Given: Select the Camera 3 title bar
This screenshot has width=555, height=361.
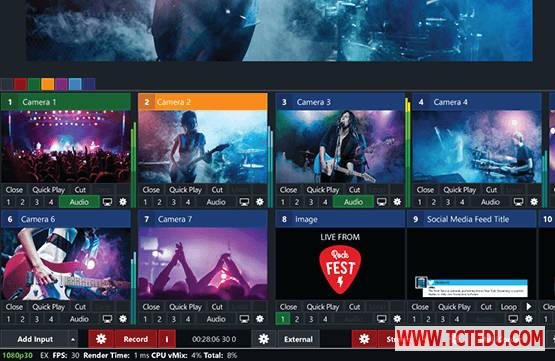Looking at the screenshot, I should coord(340,102).
